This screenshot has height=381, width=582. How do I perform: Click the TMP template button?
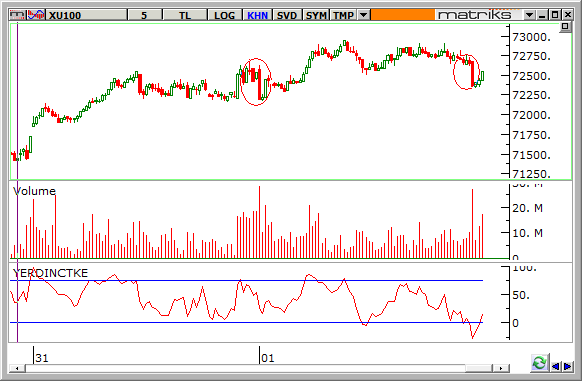click(x=343, y=15)
